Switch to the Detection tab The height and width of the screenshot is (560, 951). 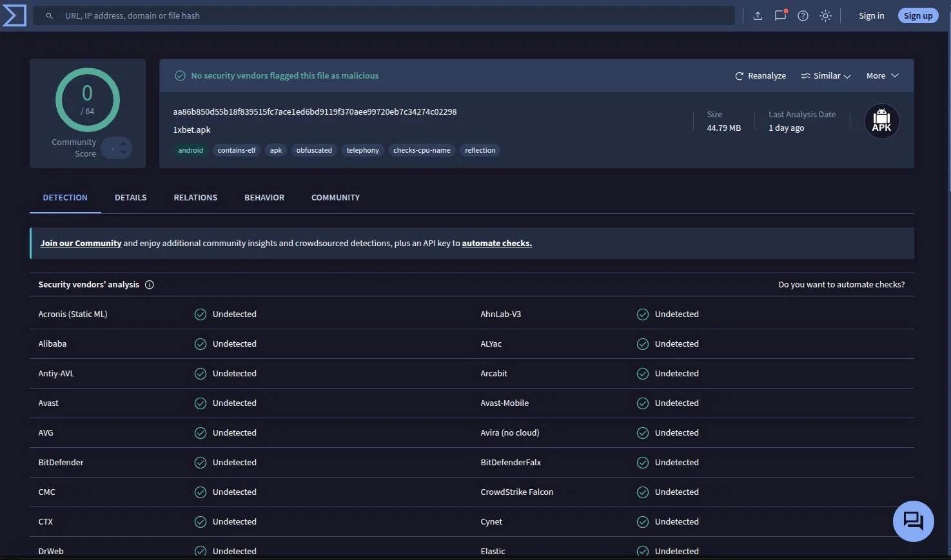(x=65, y=198)
